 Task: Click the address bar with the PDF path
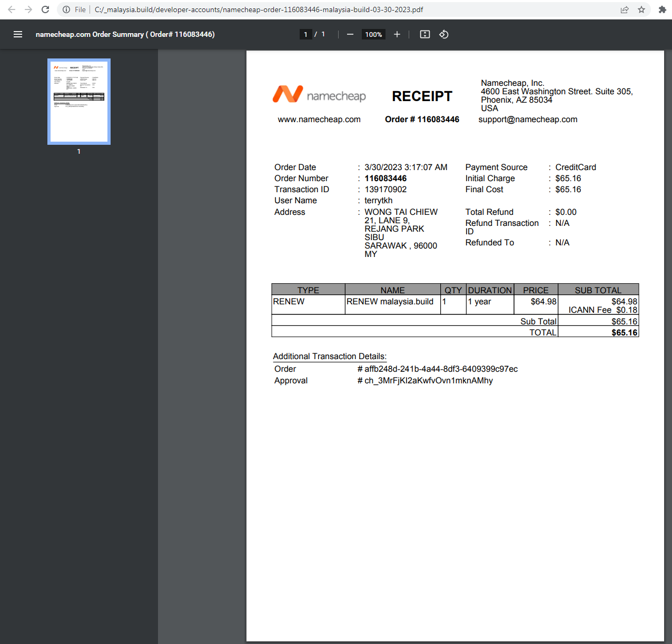point(337,9)
